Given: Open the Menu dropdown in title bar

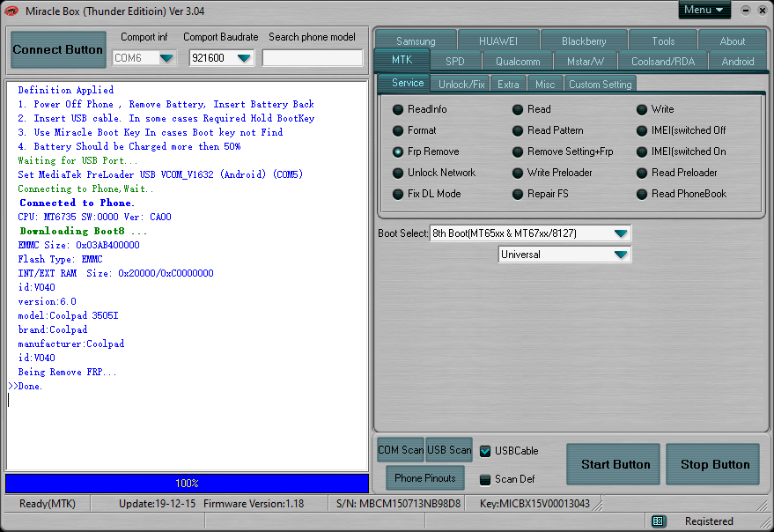Looking at the screenshot, I should click(704, 10).
